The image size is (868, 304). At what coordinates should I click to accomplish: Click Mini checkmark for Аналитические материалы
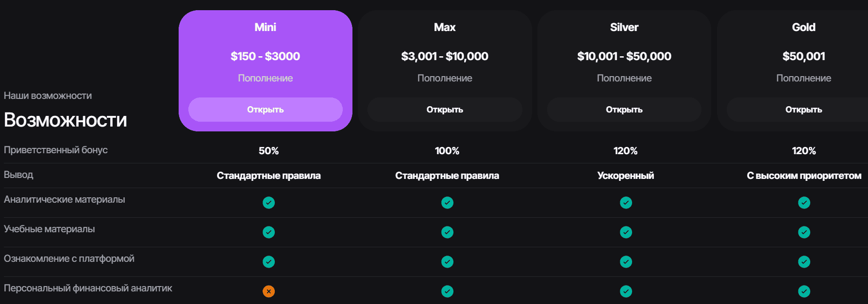pos(268,203)
